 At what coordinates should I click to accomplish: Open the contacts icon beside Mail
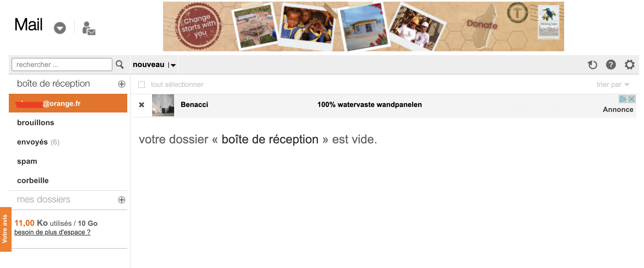(89, 28)
